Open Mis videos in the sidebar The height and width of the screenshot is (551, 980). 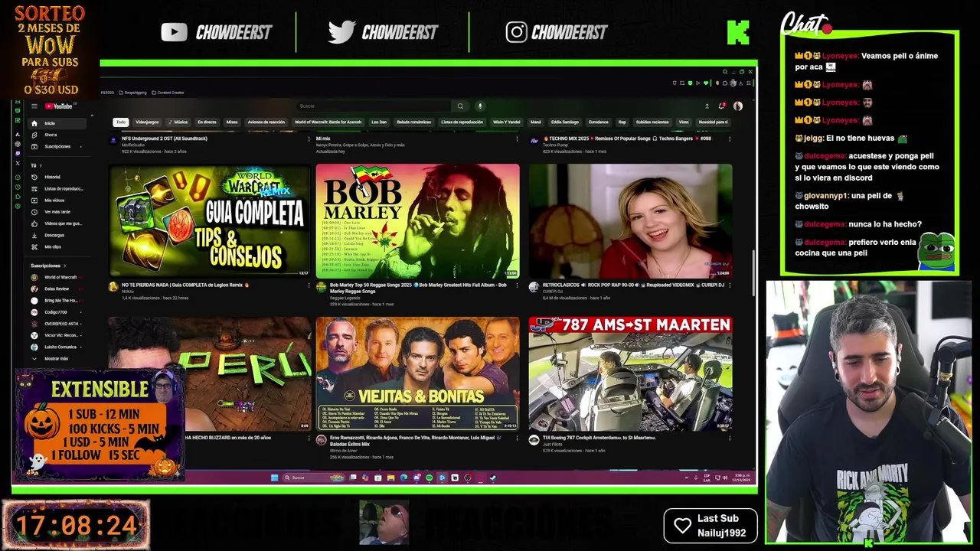(57, 200)
